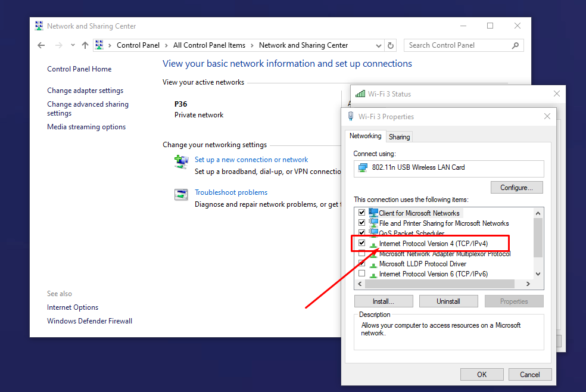Toggle Internet Protocol Version 4 checkbox
This screenshot has width=586, height=392.
point(361,243)
